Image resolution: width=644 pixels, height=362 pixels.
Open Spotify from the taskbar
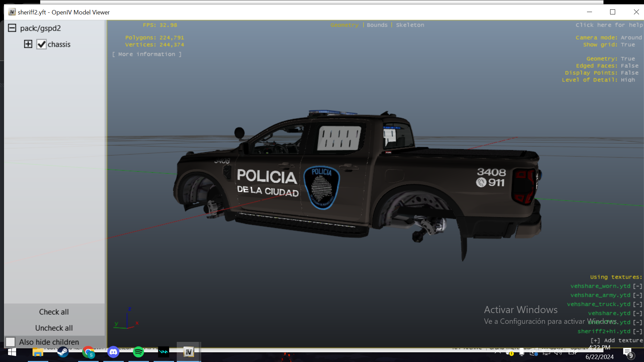[139, 352]
